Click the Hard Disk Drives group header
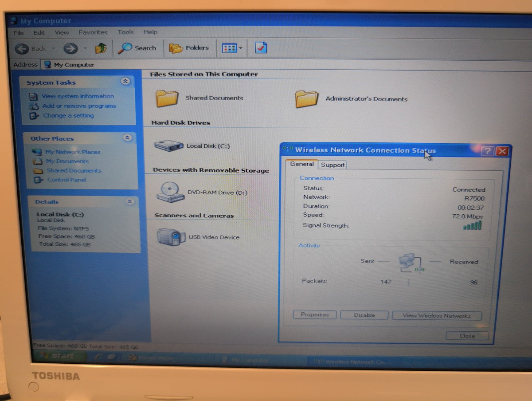 click(x=181, y=123)
